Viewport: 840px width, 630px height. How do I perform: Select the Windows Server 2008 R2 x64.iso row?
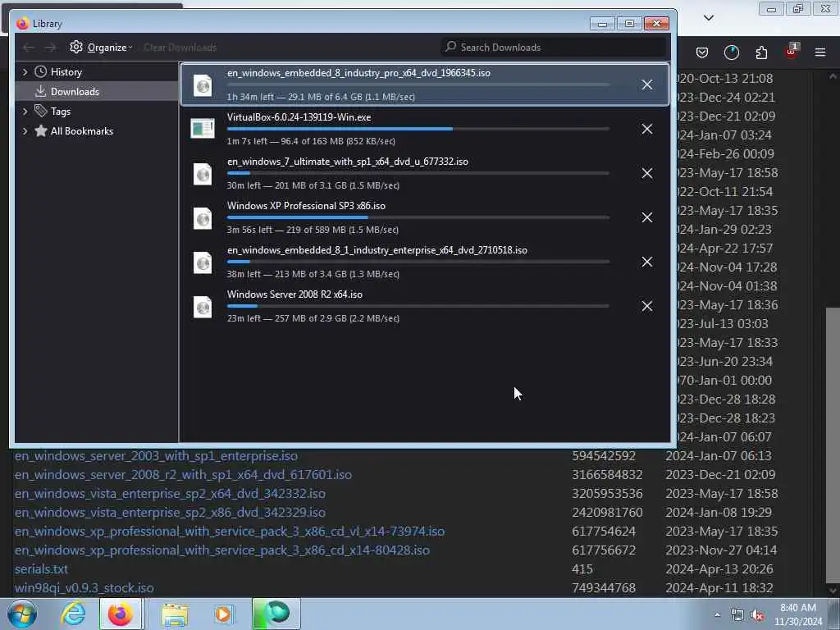[x=425, y=307]
